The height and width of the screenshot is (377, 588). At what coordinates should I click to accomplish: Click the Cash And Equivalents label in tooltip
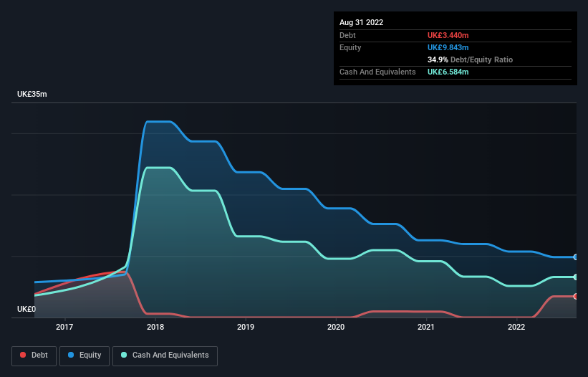377,72
